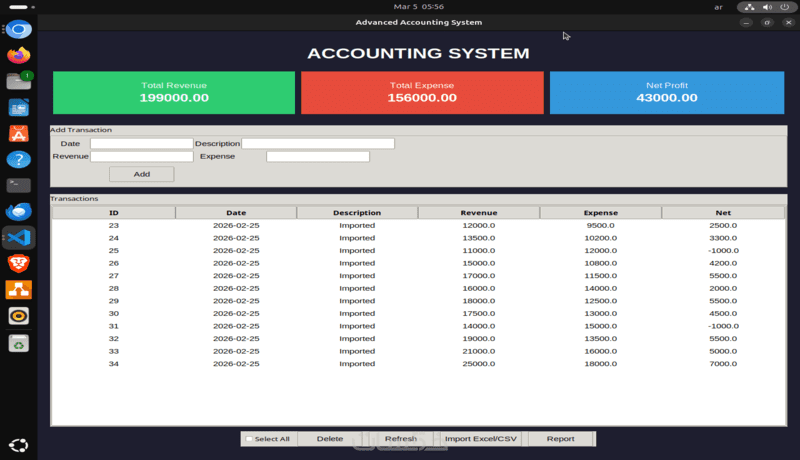Select transaction row with ID 28
Screen dimensions: 800x460
click(x=418, y=288)
